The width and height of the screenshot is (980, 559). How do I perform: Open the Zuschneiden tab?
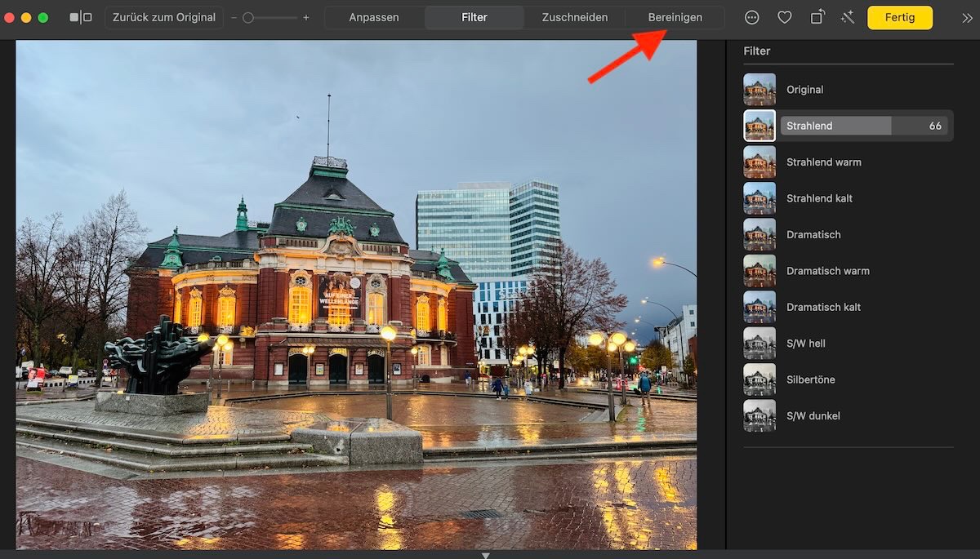click(x=574, y=18)
